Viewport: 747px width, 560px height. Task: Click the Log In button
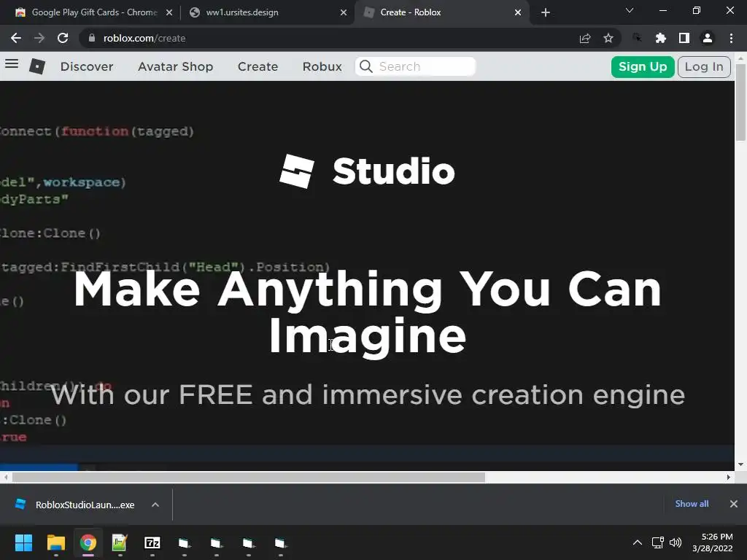(704, 66)
